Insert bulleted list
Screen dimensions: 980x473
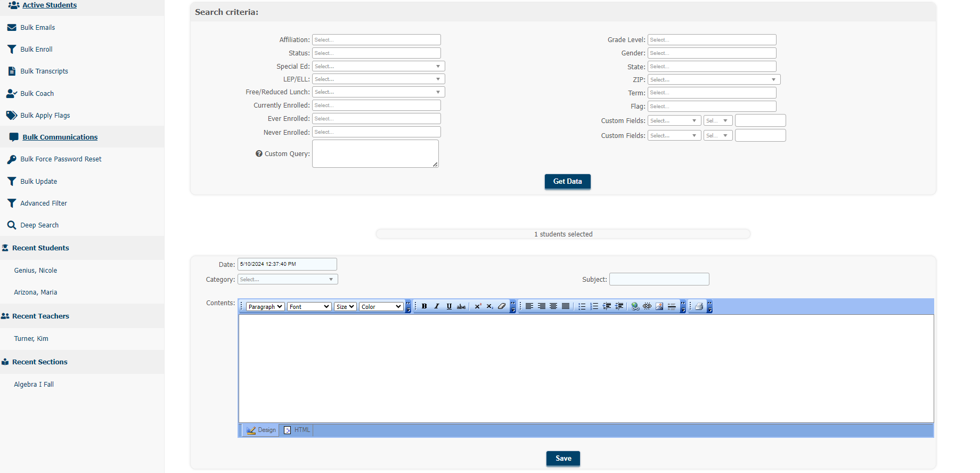[x=582, y=306]
